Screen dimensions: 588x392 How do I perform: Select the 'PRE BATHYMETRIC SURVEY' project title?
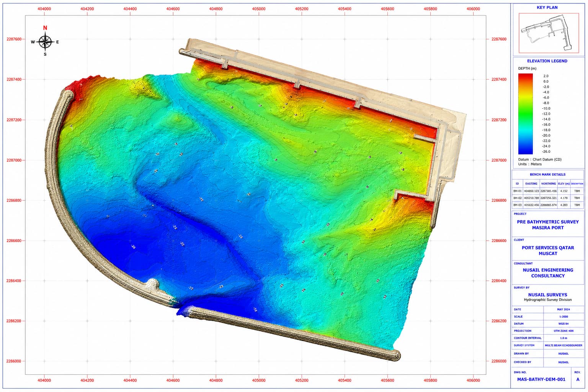(548, 222)
